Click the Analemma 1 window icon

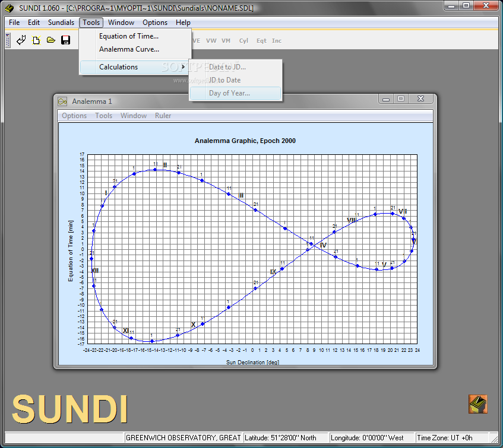(62, 101)
